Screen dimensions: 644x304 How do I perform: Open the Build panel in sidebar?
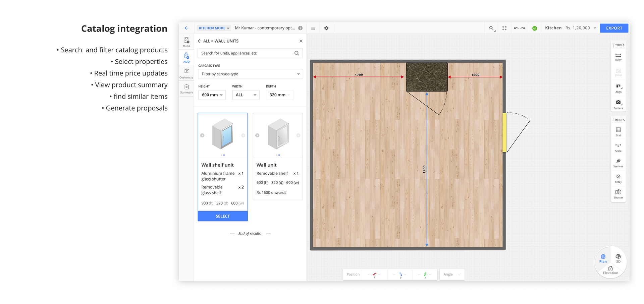coord(186,42)
